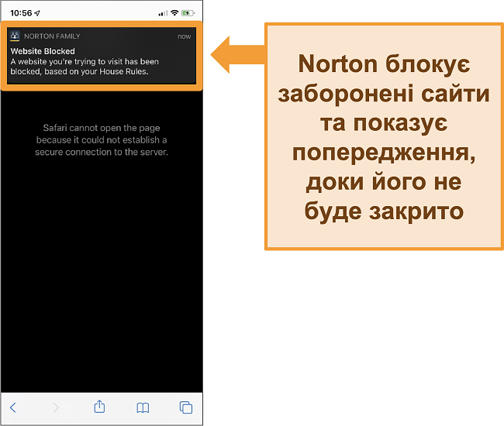
Task: Show open tabs with tabs icon
Action: pos(186,407)
